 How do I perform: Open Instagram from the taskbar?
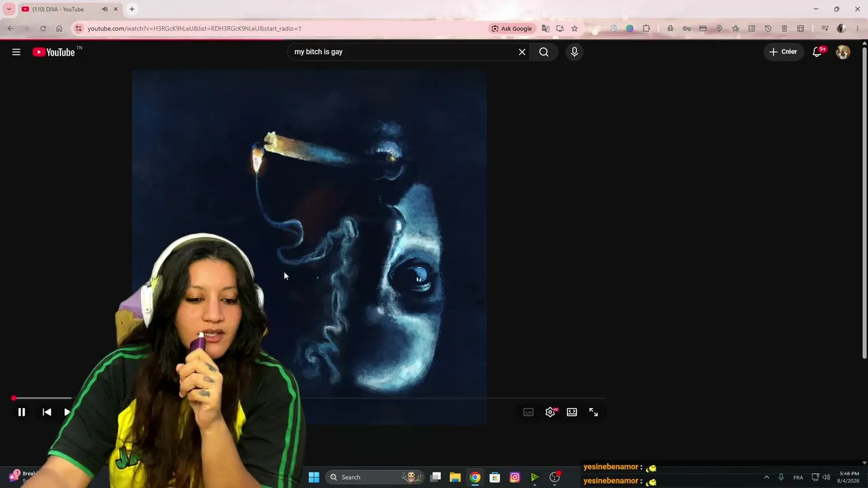(515, 477)
